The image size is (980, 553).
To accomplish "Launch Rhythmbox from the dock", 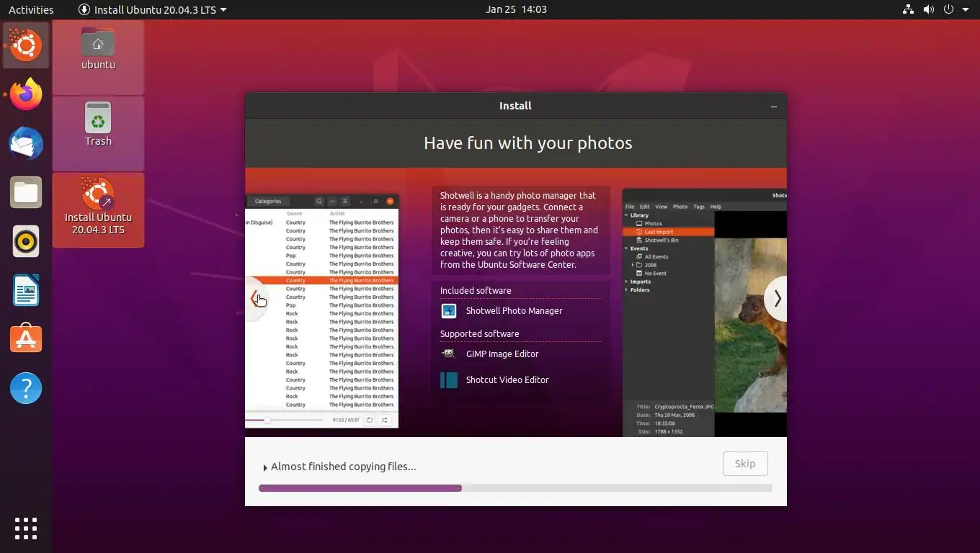I will point(26,241).
